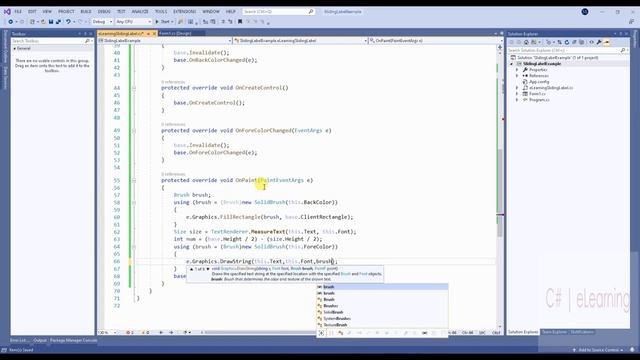Open the TEST menu
Image resolution: width=640 pixels, height=360 pixels.
pyautogui.click(x=121, y=11)
